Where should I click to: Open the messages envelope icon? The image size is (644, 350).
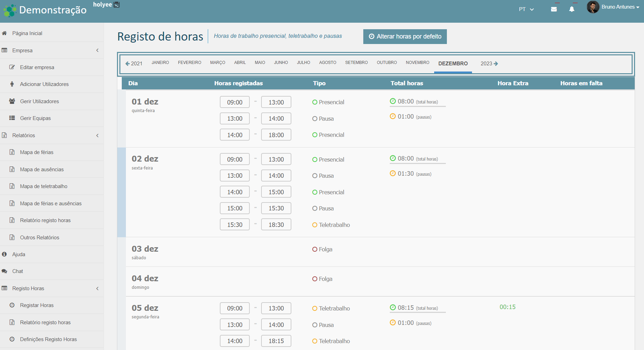click(554, 9)
